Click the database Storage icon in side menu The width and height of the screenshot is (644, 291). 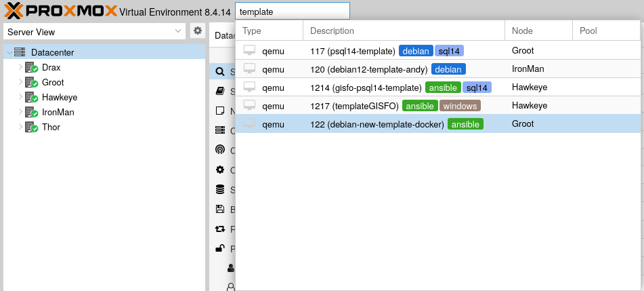[219, 189]
